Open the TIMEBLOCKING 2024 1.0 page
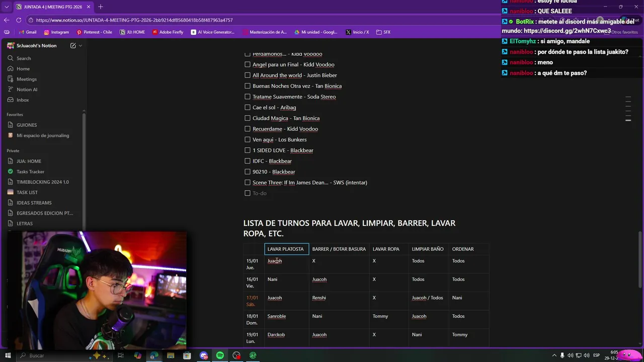Viewport: 644px width, 362px height. (43, 182)
